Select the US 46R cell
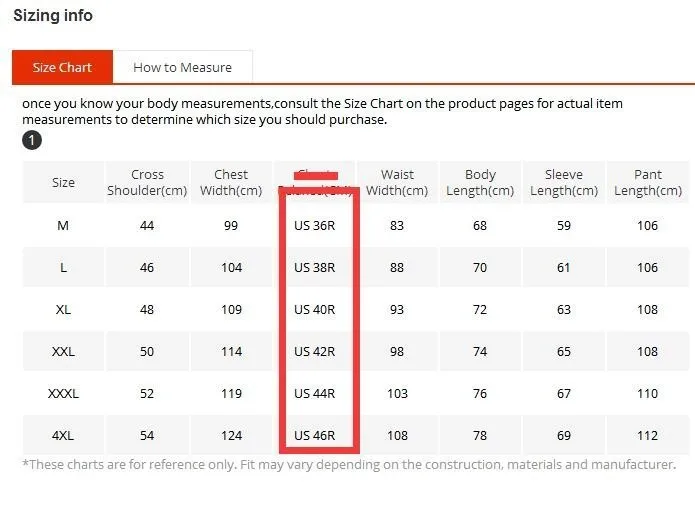This screenshot has height=520, width=695. [x=315, y=435]
